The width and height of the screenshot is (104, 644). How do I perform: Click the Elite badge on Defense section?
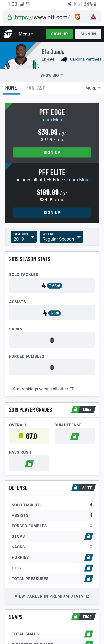tap(83, 488)
